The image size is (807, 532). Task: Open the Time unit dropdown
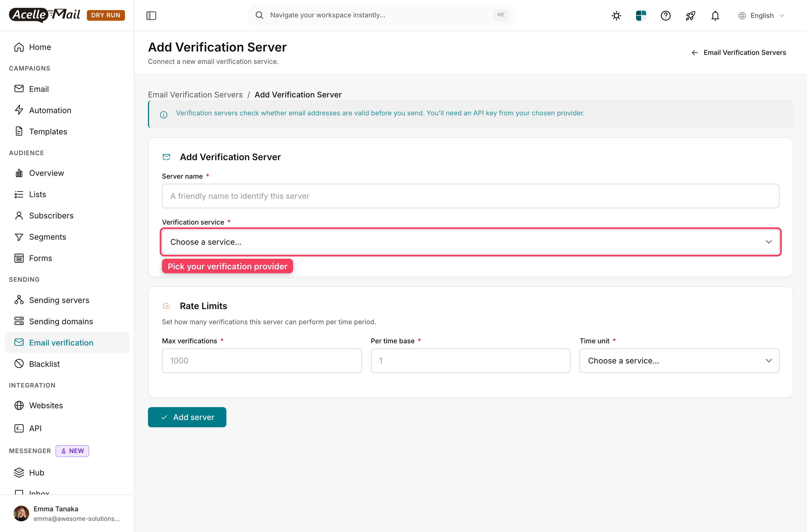679,361
